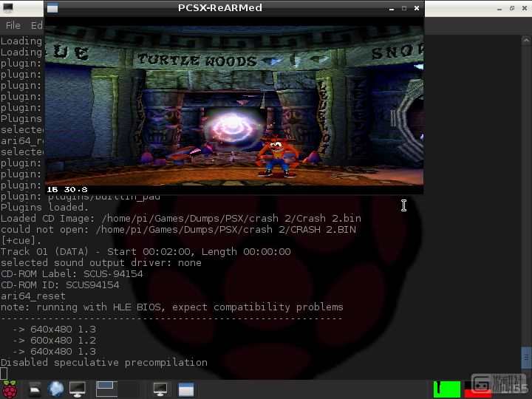Viewport: 532px width, 399px height.
Task: Open the web browser globe icon
Action: [x=55, y=389]
